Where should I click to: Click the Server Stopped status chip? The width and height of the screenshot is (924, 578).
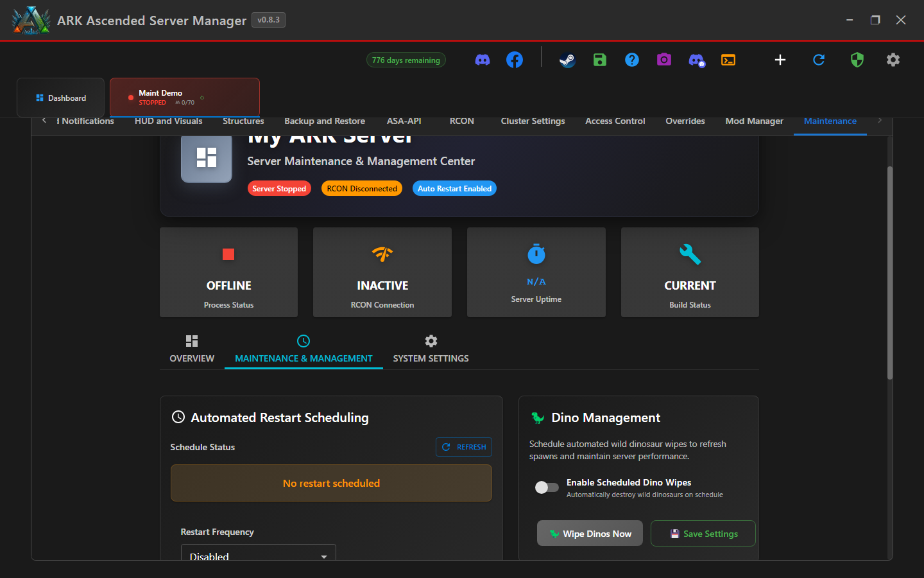tap(279, 188)
